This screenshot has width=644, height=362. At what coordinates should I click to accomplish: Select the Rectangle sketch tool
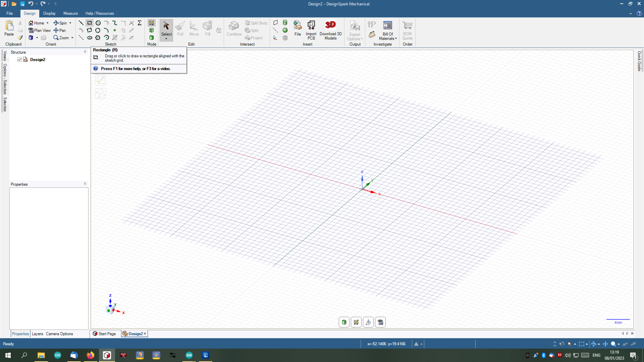pos(89,23)
